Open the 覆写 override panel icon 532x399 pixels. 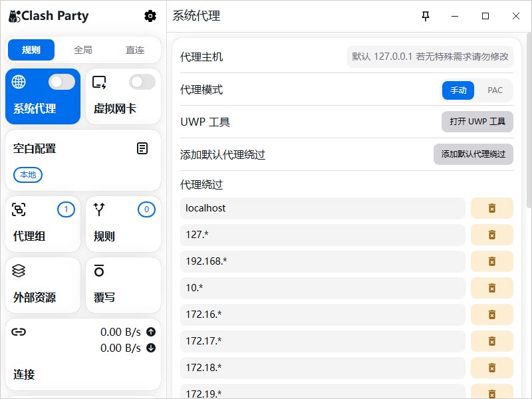click(x=98, y=271)
